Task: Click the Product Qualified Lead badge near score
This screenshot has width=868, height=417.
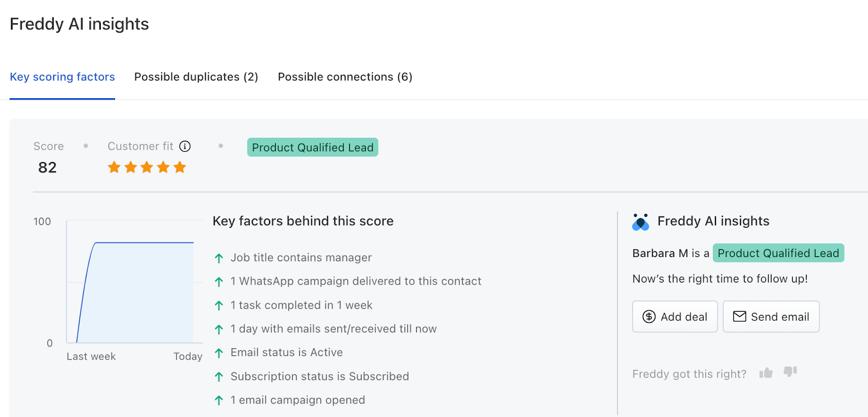Action: click(312, 147)
